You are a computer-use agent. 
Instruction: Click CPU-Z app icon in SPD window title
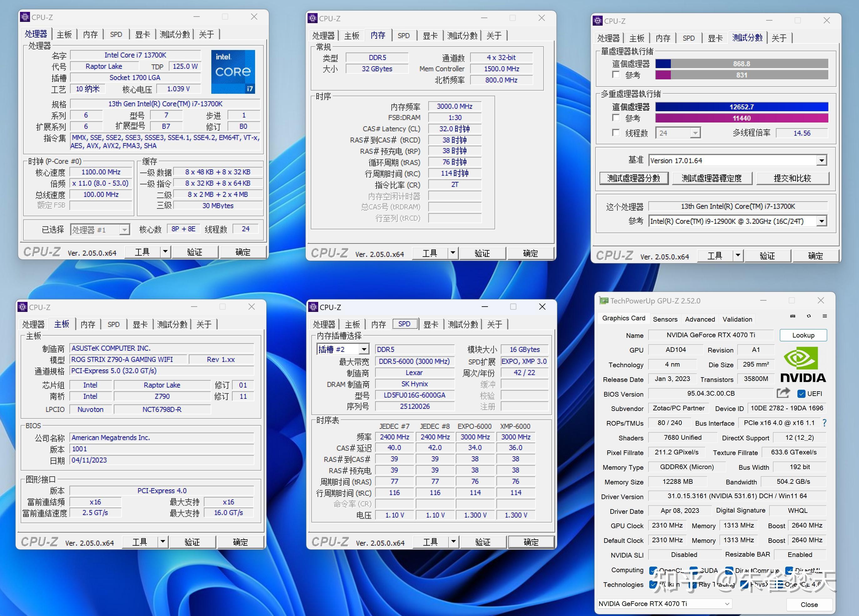(313, 307)
